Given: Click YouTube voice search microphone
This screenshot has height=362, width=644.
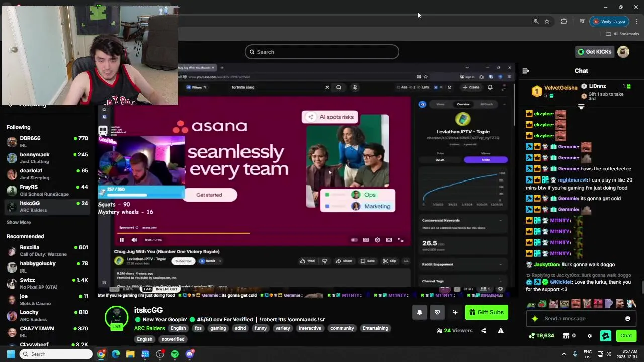Looking at the screenshot, I should (355, 87).
